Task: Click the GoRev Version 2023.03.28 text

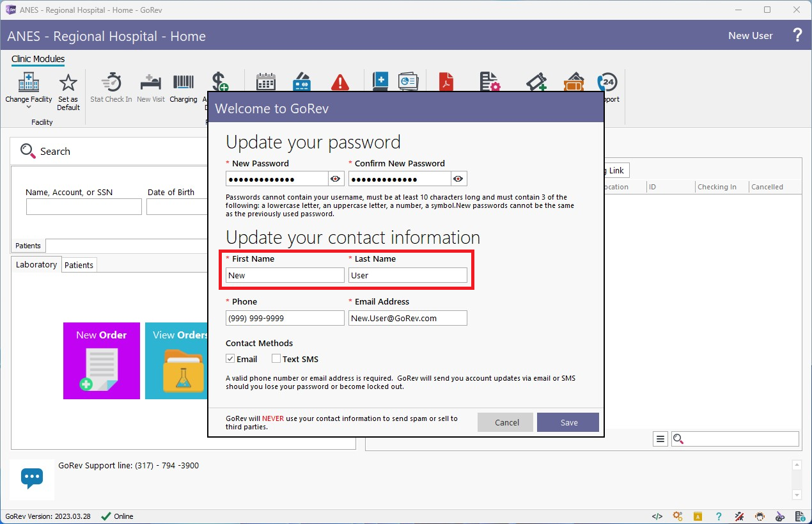Action: 48,516
